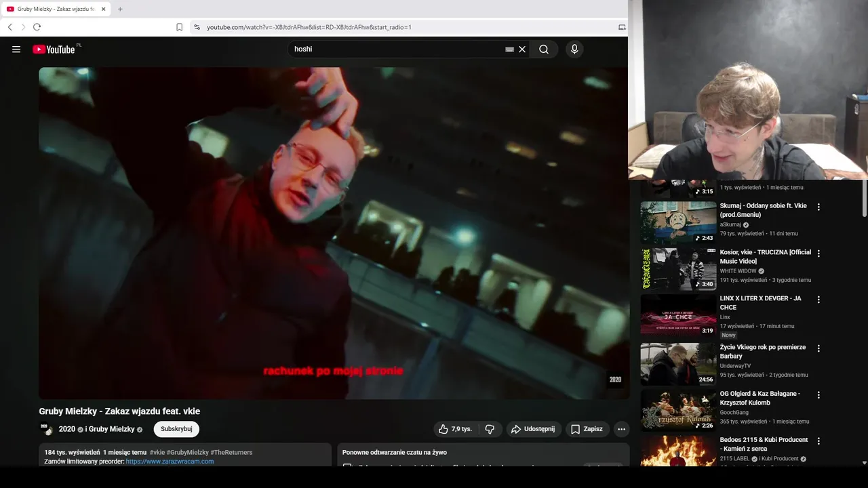Open the LINX X LITER X DEVGER thumbnail
The height and width of the screenshot is (488, 868).
click(x=678, y=314)
